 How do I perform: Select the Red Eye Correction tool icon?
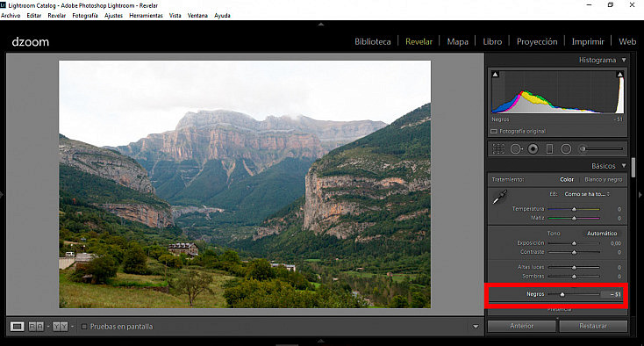[533, 148]
